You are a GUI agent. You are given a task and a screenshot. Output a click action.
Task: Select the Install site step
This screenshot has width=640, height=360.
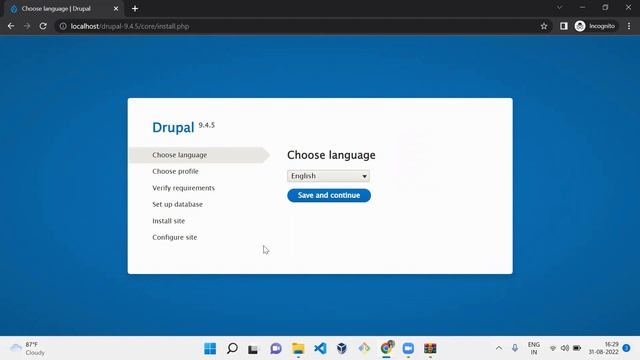pyautogui.click(x=169, y=221)
